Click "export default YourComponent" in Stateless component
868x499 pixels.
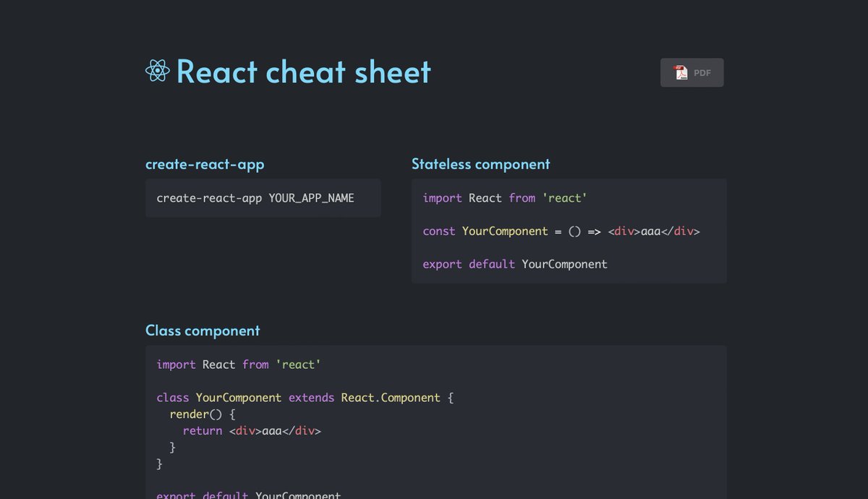[515, 265]
